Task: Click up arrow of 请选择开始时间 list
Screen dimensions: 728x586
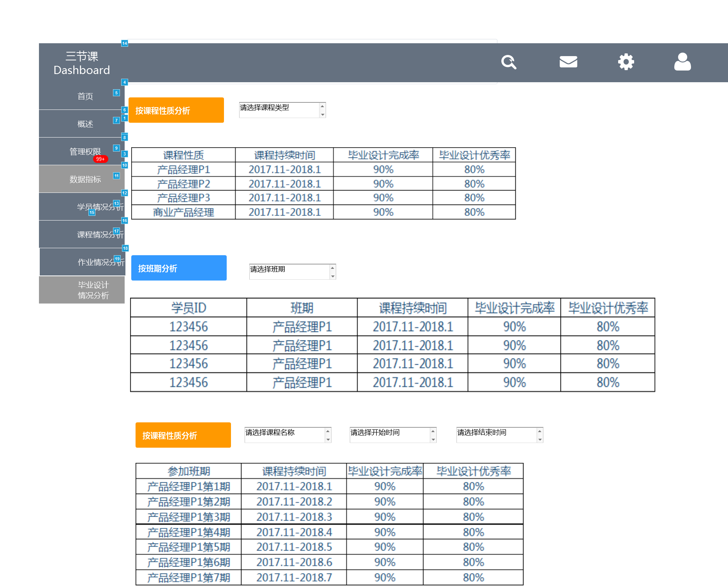Action: pos(433,431)
